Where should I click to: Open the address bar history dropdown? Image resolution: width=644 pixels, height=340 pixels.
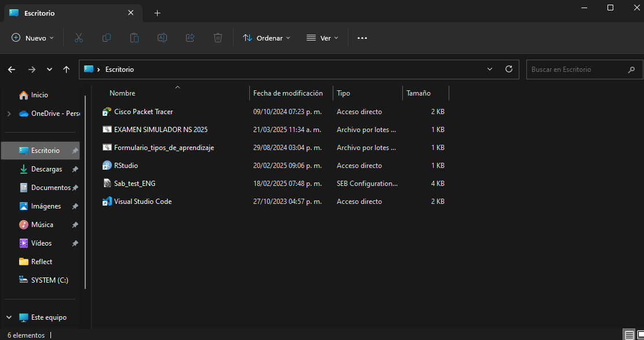click(490, 69)
